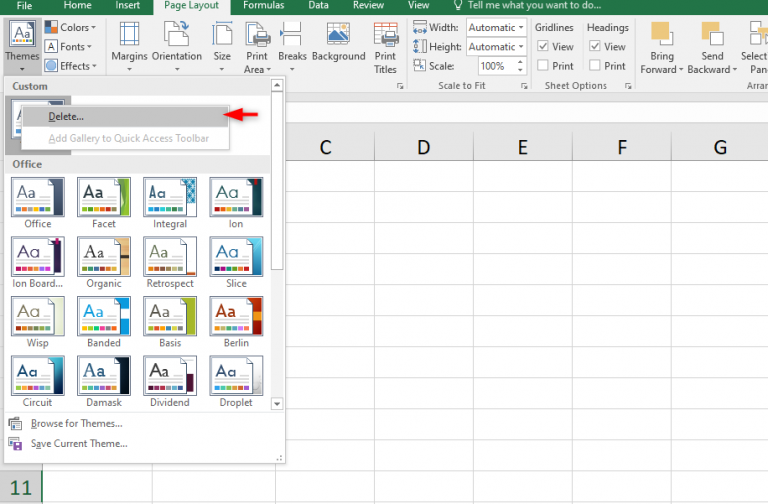
Task: Apply the Banded theme
Action: click(x=104, y=322)
